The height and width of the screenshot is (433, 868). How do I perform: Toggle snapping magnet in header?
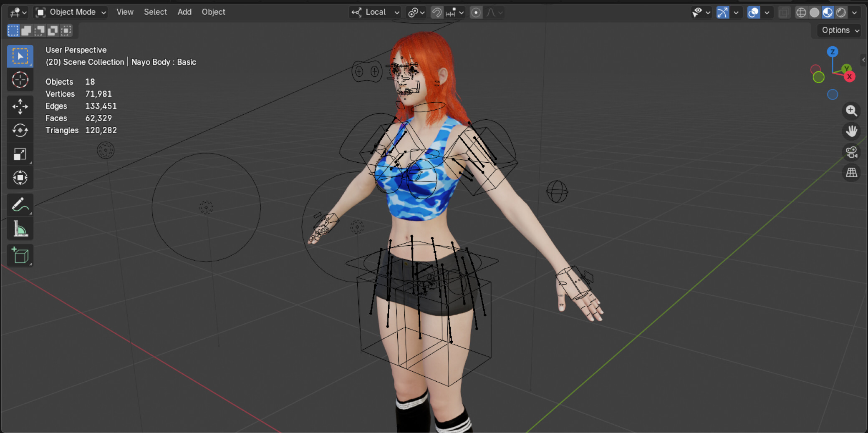(x=437, y=13)
